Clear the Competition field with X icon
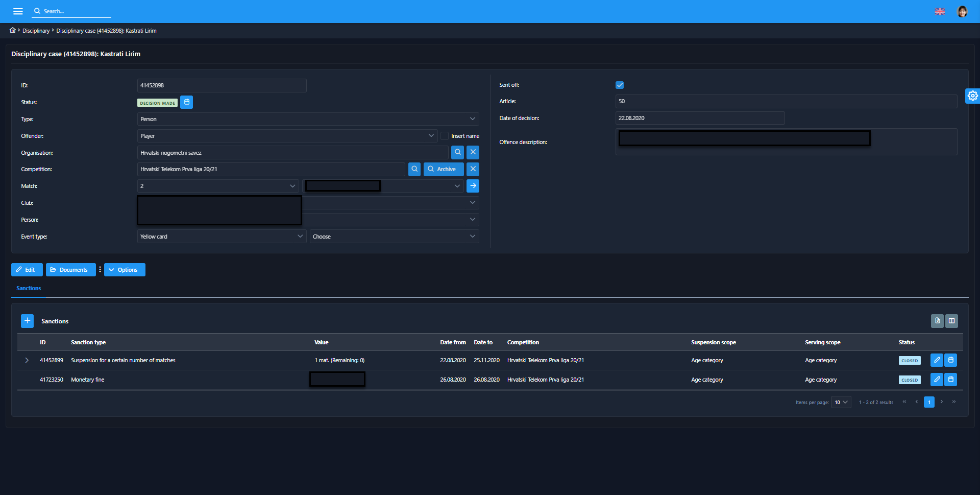Viewport: 980px width, 495px height. [x=473, y=169]
